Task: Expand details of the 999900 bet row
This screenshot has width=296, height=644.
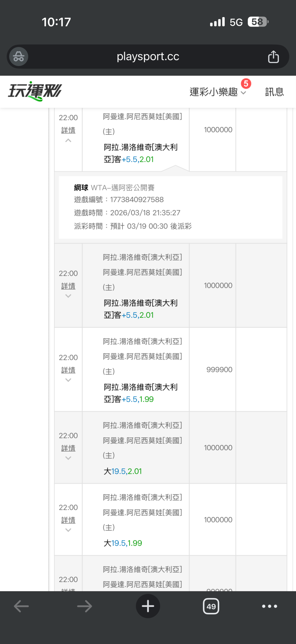Action: click(68, 380)
